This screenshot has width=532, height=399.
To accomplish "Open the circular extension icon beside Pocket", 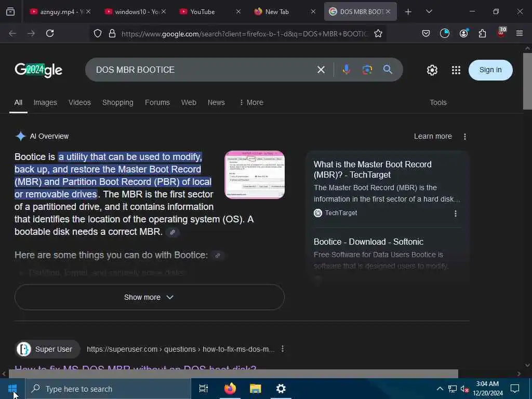I will pyautogui.click(x=445, y=33).
